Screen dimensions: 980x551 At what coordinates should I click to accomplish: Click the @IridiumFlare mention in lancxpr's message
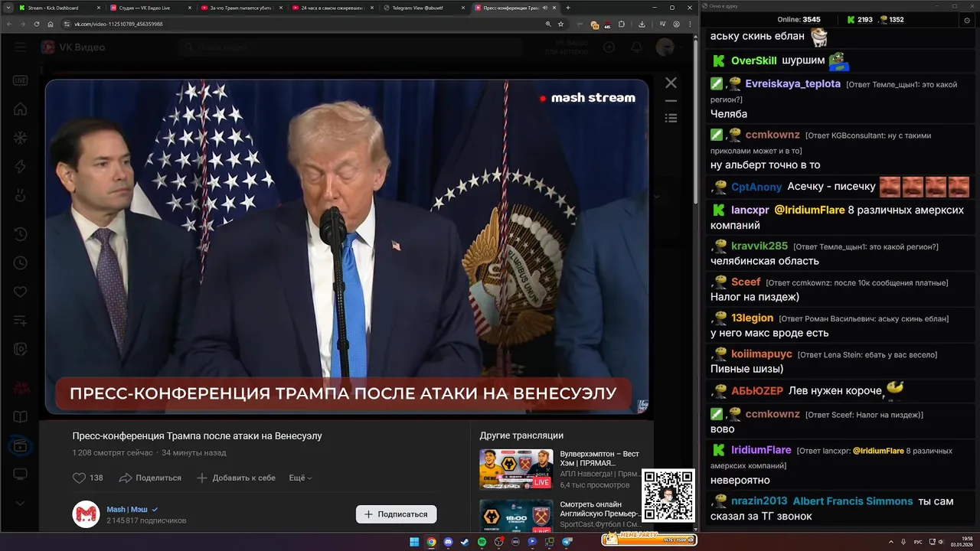(809, 210)
